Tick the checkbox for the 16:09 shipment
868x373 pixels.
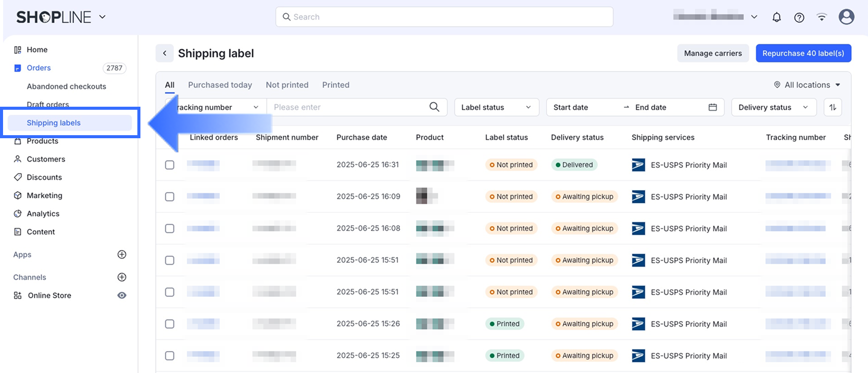[170, 197]
